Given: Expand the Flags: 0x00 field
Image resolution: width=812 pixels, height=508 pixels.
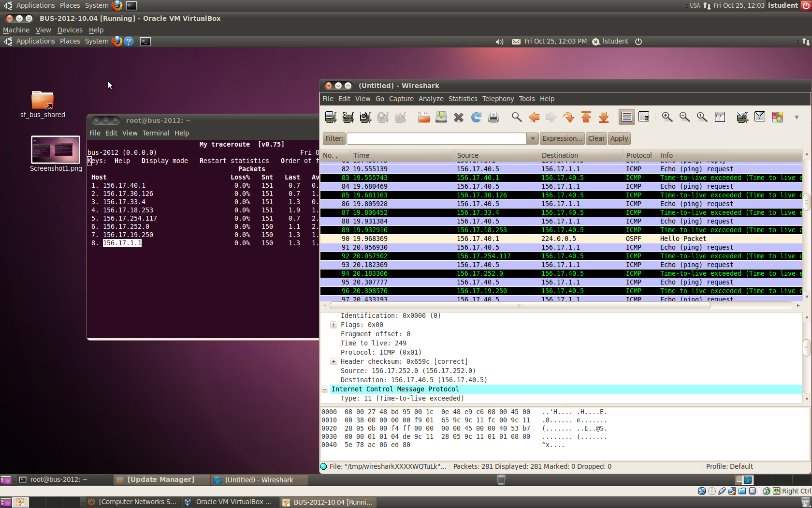Looking at the screenshot, I should click(333, 325).
